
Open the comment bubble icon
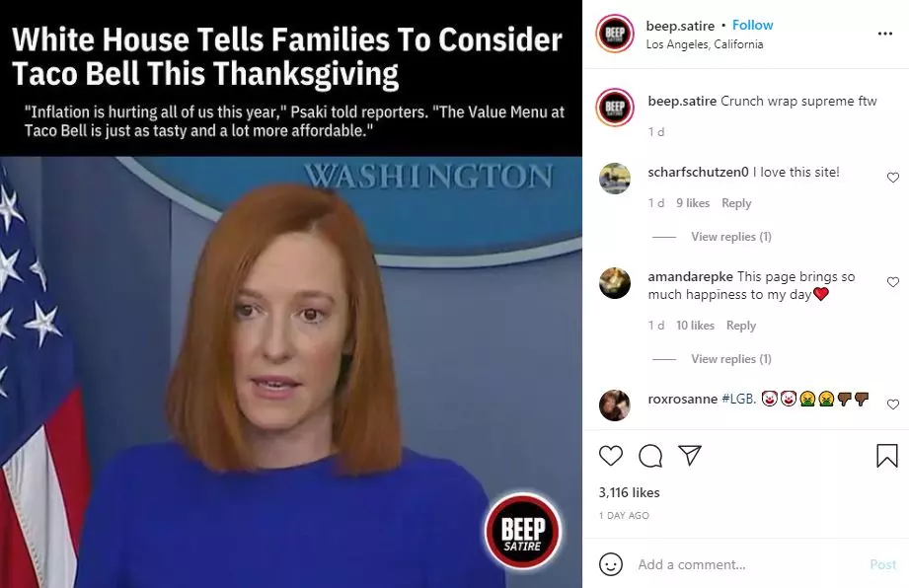tap(650, 456)
